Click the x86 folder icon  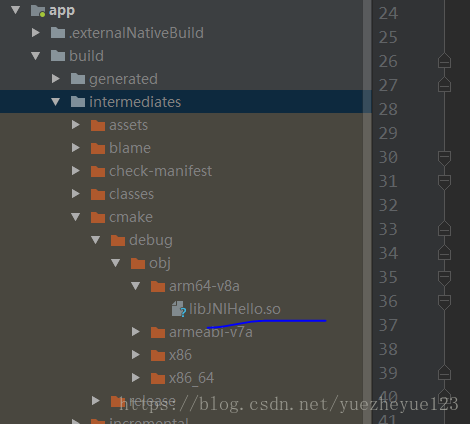(158, 355)
